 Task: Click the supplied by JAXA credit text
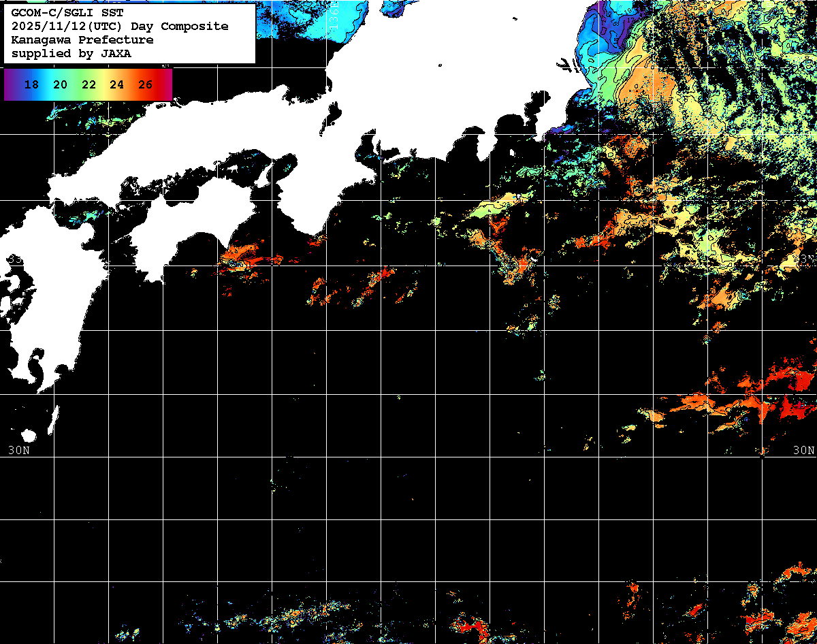pos(71,54)
